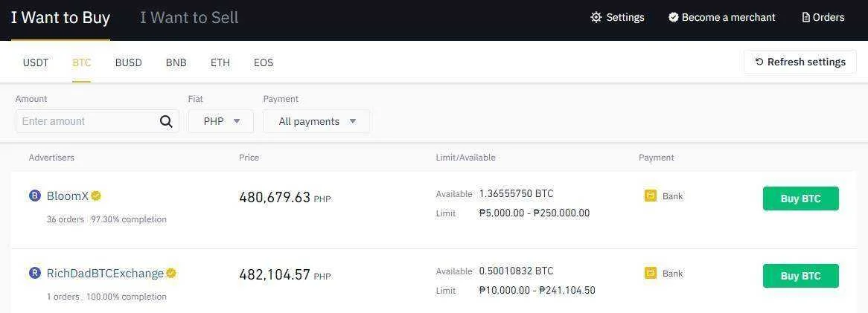Open the BloomX advertiser profile
This screenshot has width=868, height=313.
click(x=68, y=196)
